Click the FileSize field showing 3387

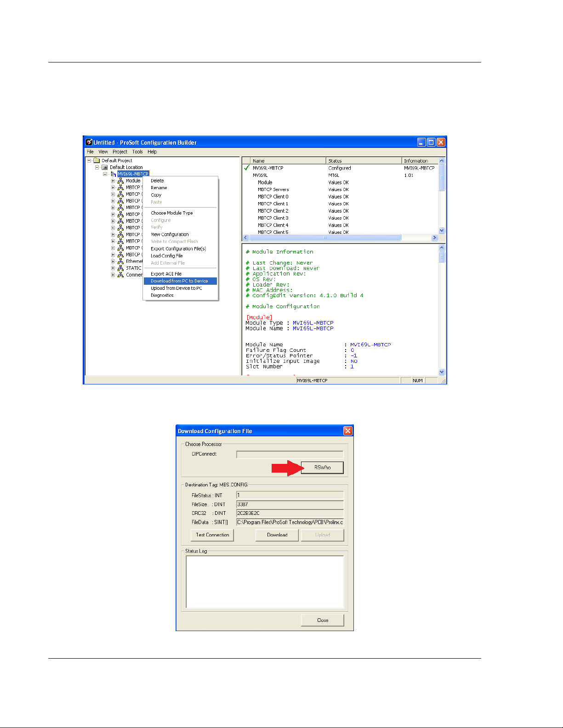coord(290,504)
